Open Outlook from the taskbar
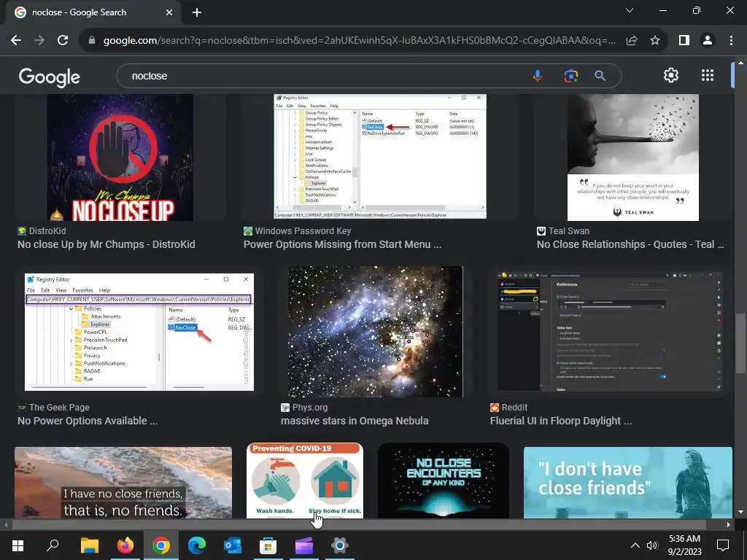The width and height of the screenshot is (747, 560). pyautogui.click(x=233, y=545)
